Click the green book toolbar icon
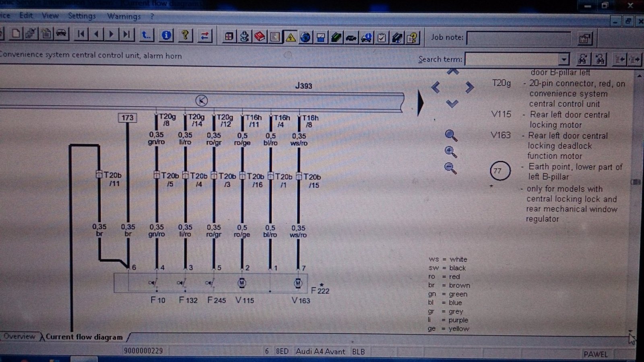The width and height of the screenshot is (644, 362). 336,38
